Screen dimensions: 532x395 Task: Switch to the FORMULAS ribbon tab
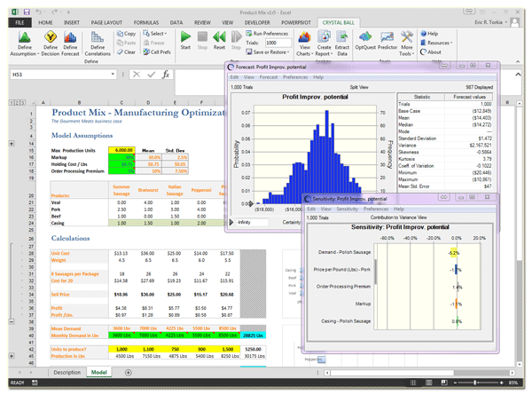146,23
